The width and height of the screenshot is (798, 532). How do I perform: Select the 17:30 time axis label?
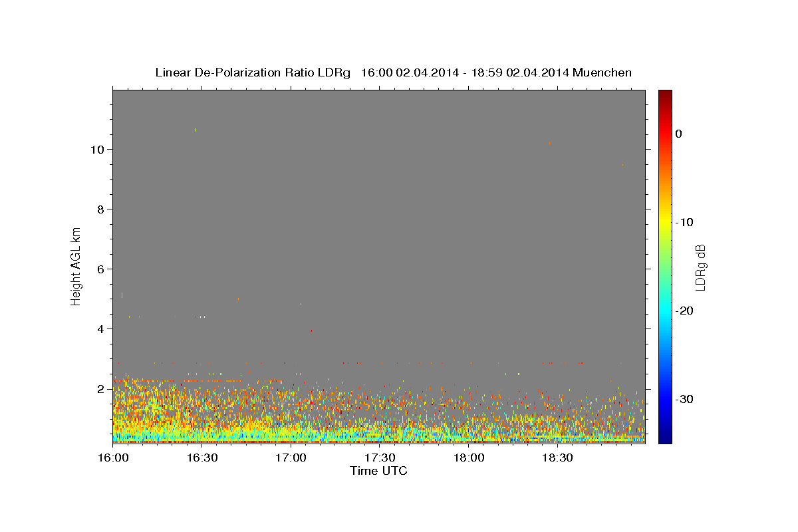coord(379,458)
